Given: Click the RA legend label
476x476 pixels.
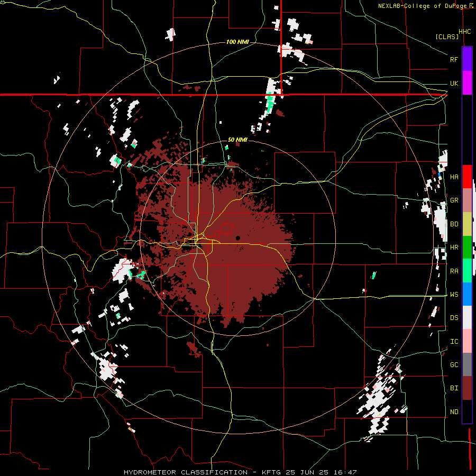Looking at the screenshot, I should pyautogui.click(x=454, y=271).
